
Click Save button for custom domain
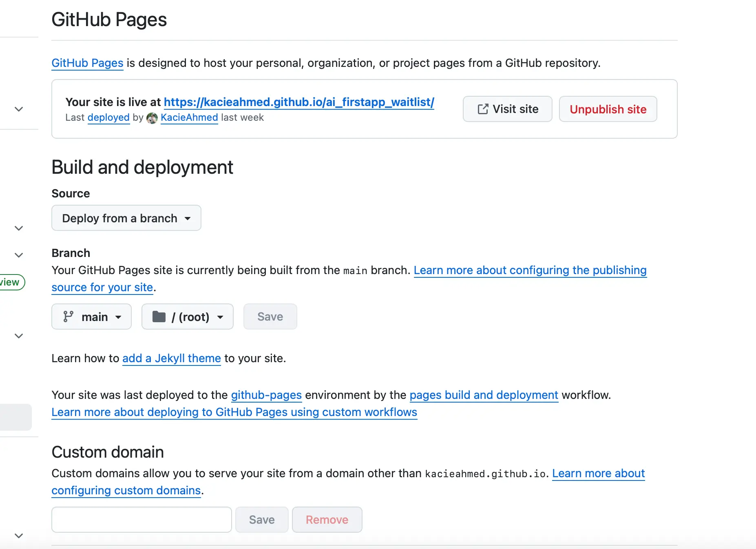(x=261, y=520)
